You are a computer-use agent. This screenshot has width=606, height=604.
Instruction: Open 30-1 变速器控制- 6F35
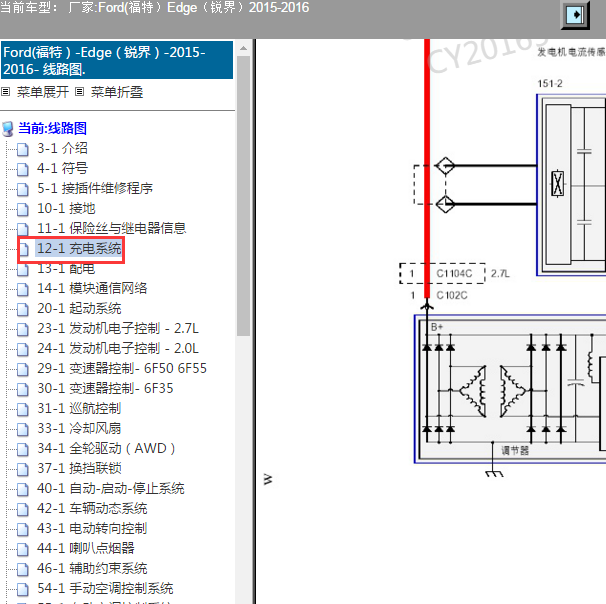(105, 388)
